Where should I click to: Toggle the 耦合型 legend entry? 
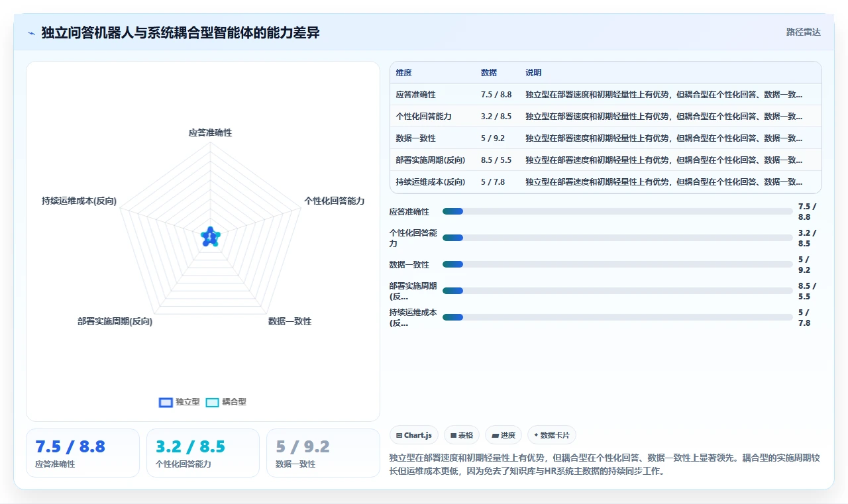[226, 402]
